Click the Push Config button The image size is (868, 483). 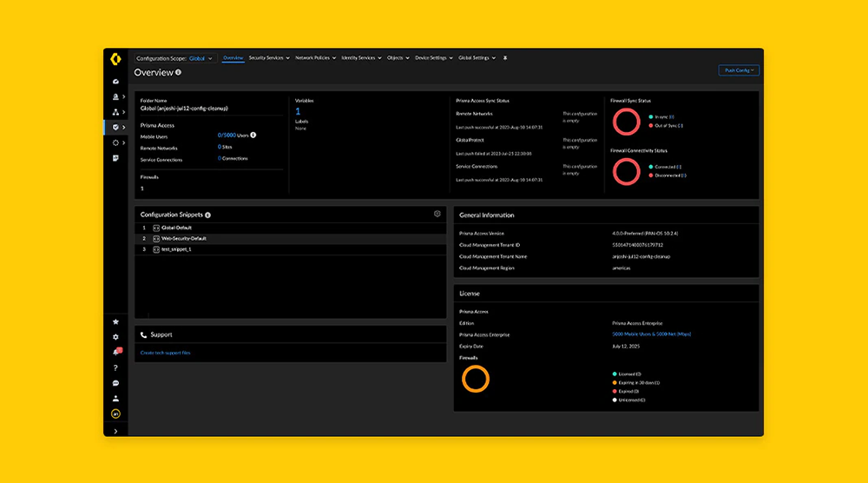[739, 70]
